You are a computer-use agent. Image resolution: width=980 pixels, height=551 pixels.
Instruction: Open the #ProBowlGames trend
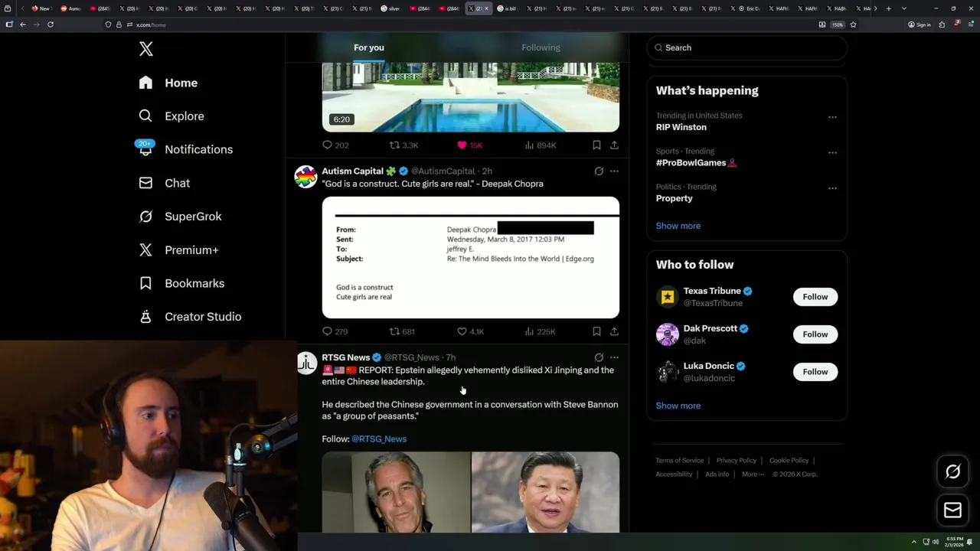coord(695,162)
